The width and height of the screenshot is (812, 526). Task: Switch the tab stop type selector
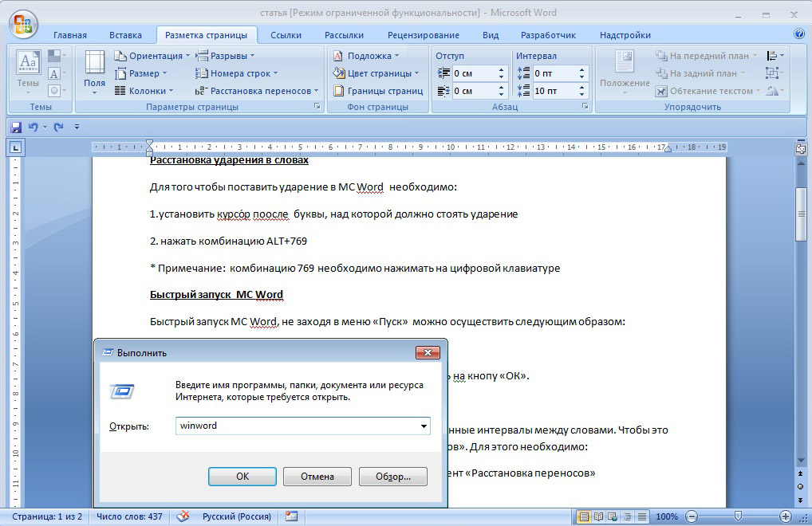(x=15, y=148)
